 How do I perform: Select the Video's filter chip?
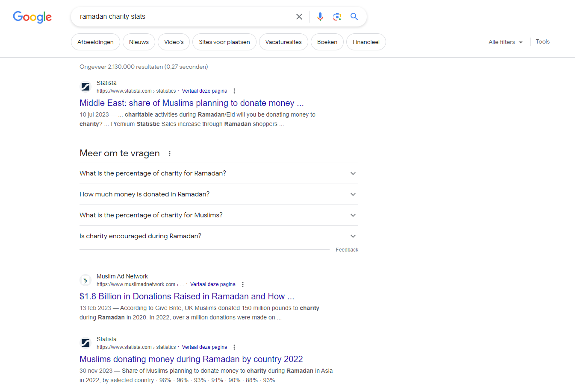click(174, 42)
